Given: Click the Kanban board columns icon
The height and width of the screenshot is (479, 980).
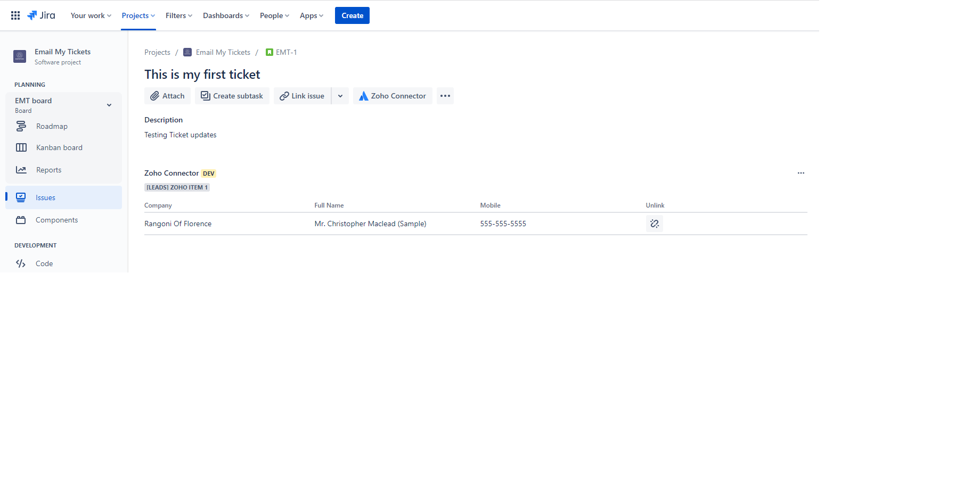Looking at the screenshot, I should click(x=21, y=147).
